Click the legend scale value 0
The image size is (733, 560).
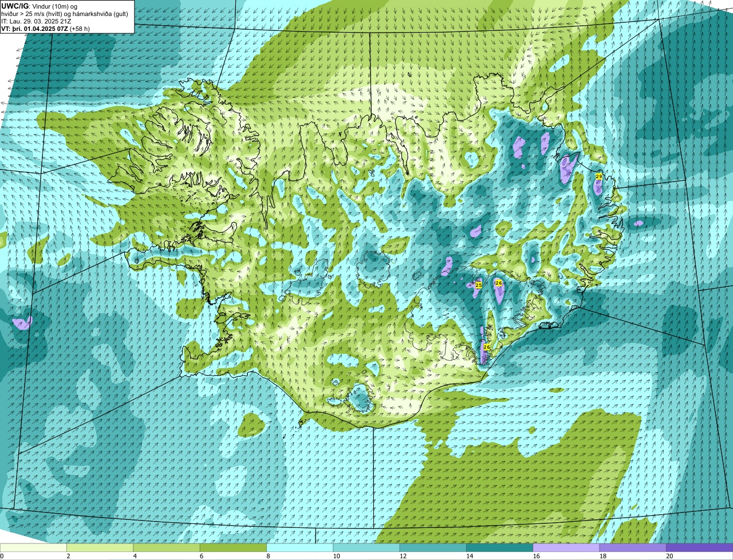coord(2,556)
